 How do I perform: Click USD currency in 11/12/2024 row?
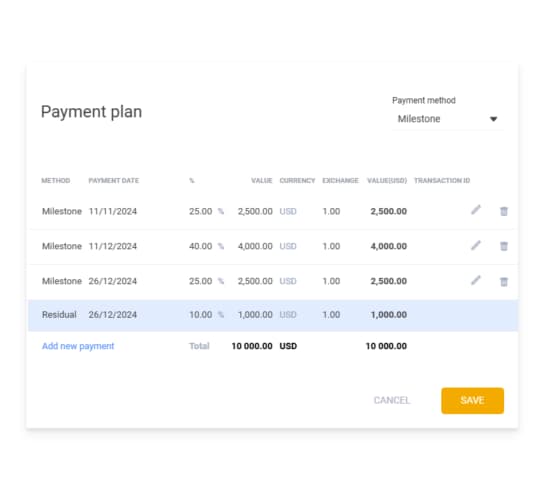[x=288, y=246]
